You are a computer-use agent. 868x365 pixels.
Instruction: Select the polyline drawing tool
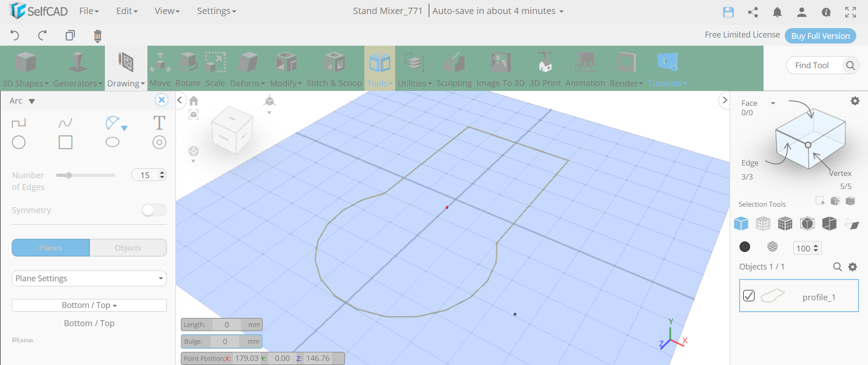click(x=19, y=123)
